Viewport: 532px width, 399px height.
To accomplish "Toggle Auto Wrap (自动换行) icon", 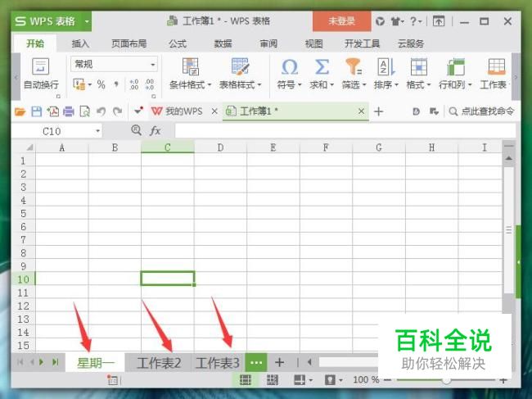I will coord(40,66).
